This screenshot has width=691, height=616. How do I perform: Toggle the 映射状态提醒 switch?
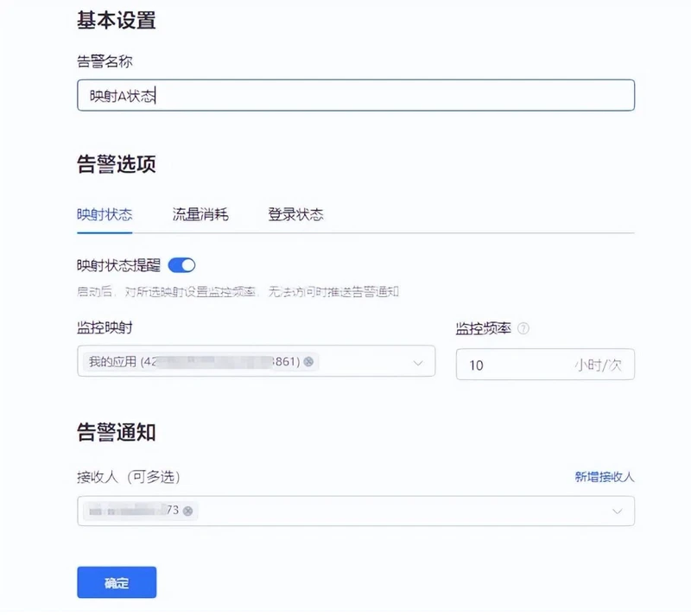point(181,265)
